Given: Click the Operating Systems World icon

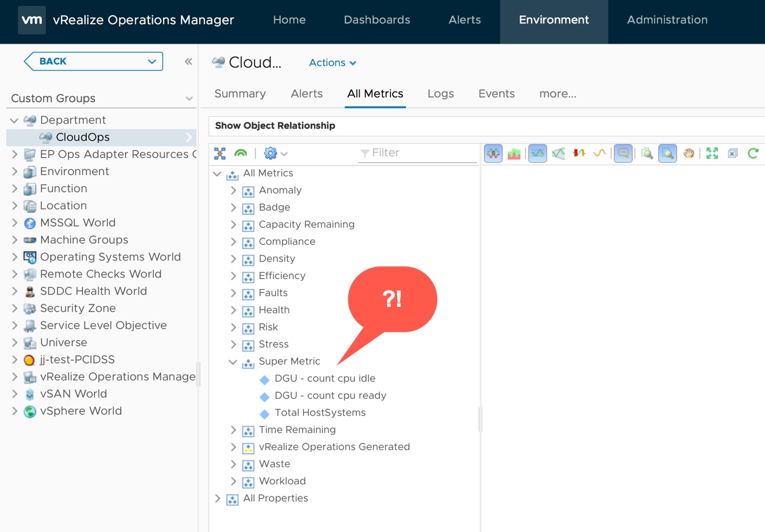Looking at the screenshot, I should [x=30, y=257].
